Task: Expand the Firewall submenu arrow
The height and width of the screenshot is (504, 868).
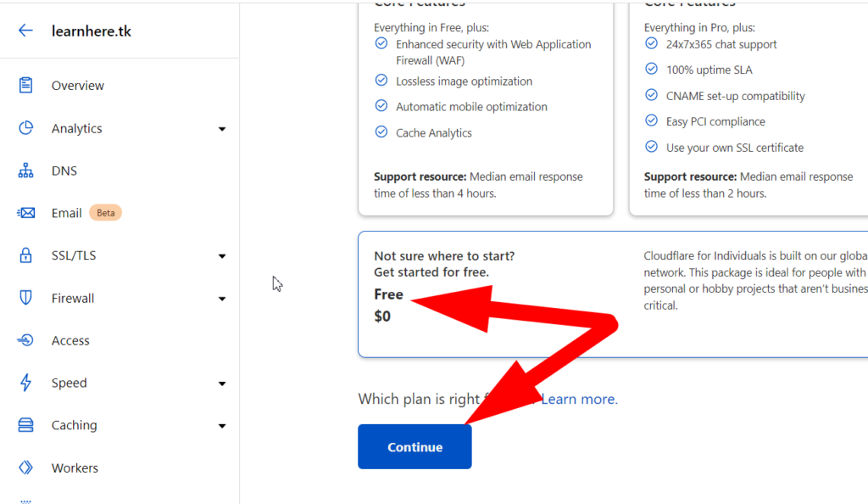Action: 222,299
